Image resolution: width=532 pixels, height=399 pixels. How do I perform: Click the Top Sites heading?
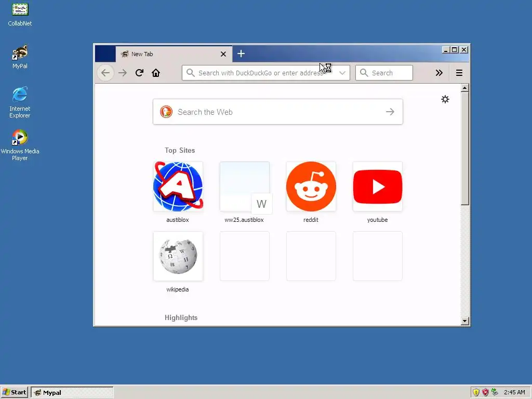pos(180,150)
